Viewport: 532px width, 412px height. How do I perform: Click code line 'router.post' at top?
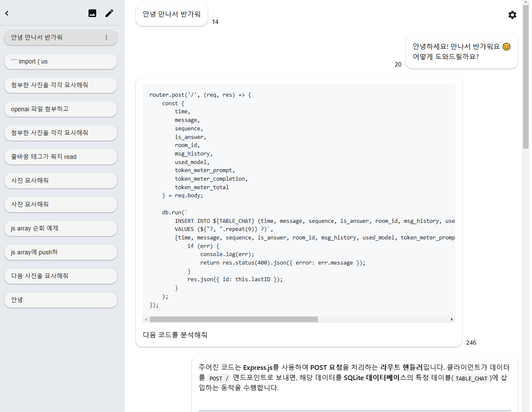[x=200, y=95]
